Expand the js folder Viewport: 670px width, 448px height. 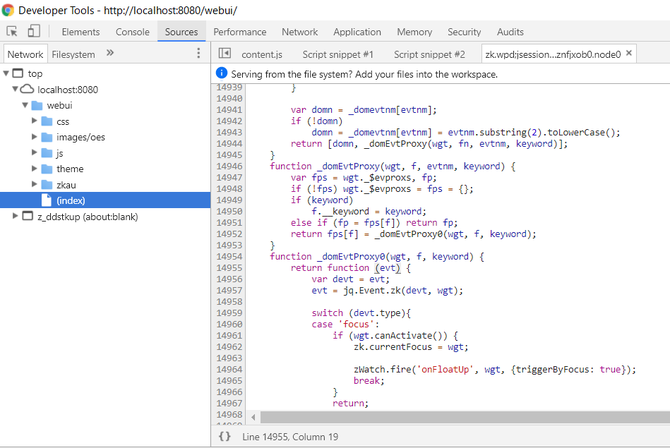35,153
